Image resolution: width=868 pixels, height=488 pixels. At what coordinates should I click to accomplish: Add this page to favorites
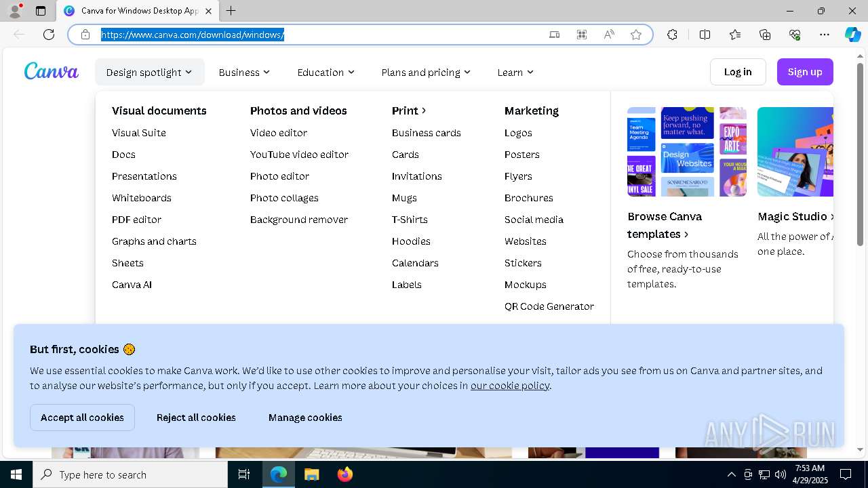pyautogui.click(x=636, y=35)
